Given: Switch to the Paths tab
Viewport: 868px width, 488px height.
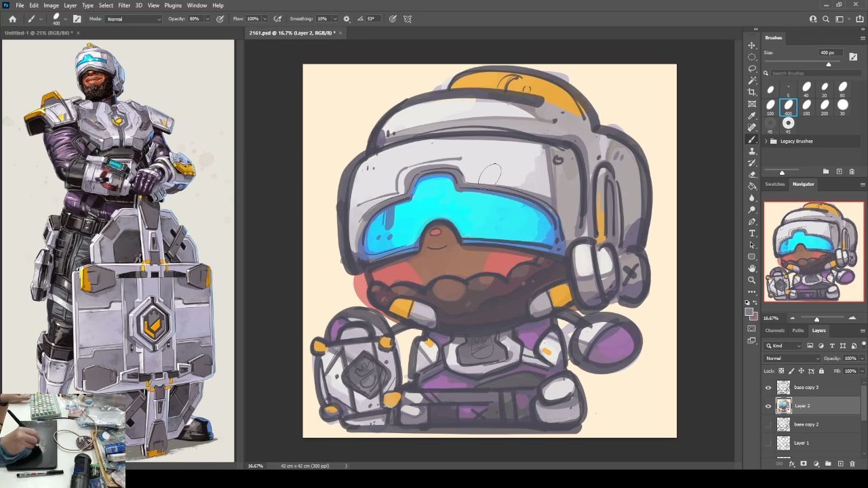Looking at the screenshot, I should click(798, 331).
